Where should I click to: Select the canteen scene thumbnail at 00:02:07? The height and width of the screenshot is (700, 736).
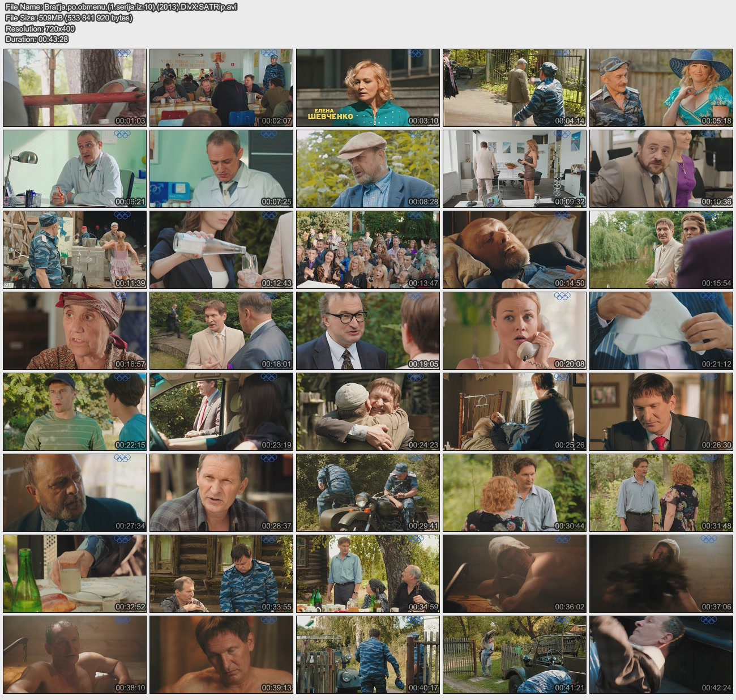point(221,87)
